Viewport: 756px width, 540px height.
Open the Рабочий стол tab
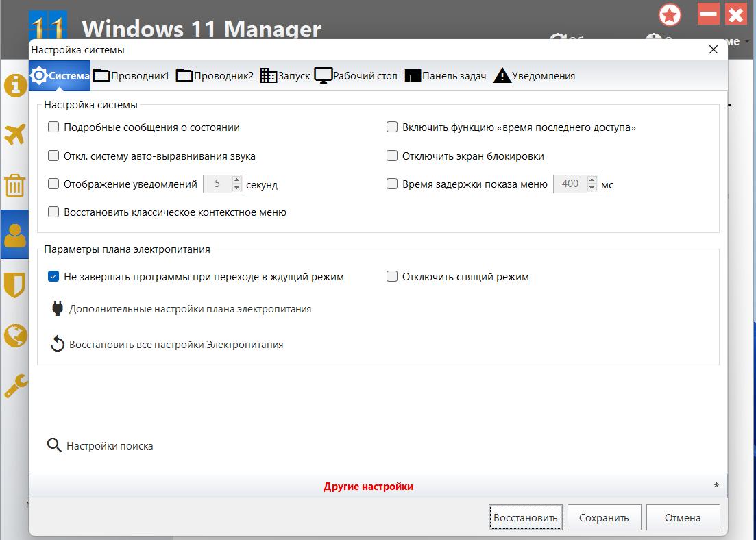pyautogui.click(x=356, y=75)
